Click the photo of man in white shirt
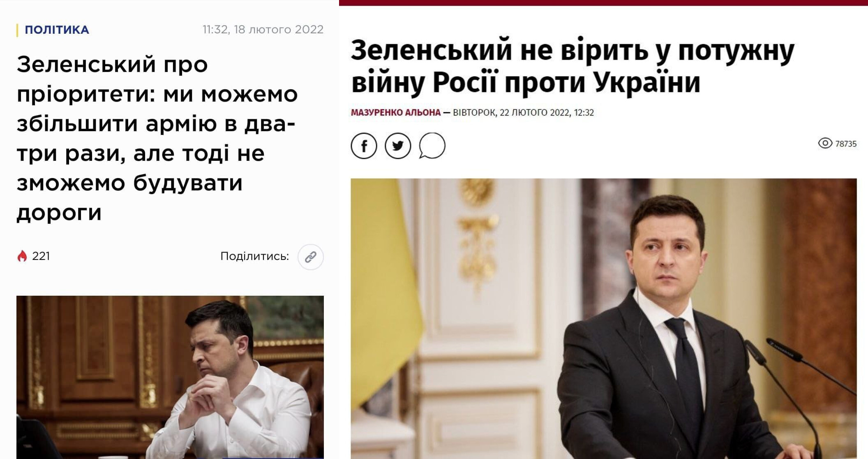 point(170,377)
